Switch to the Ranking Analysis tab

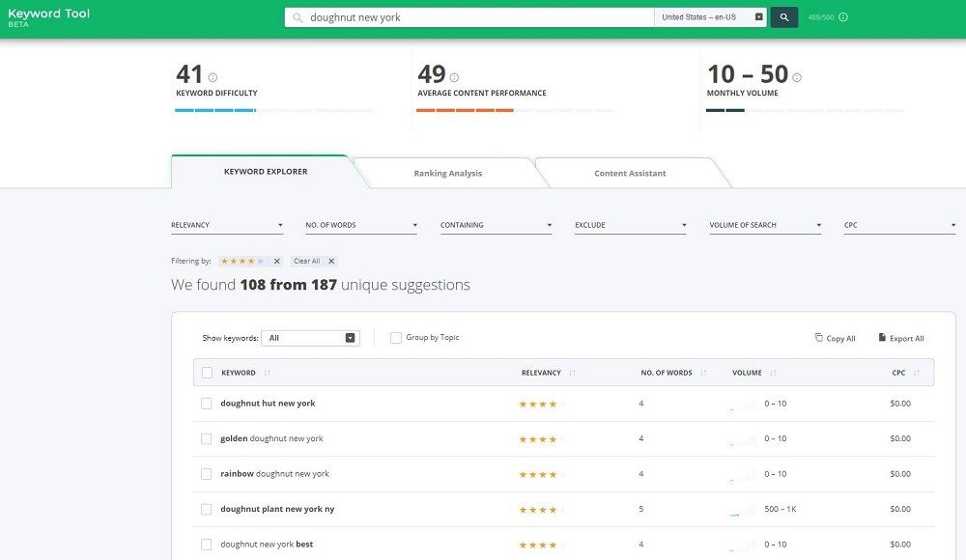(x=448, y=173)
